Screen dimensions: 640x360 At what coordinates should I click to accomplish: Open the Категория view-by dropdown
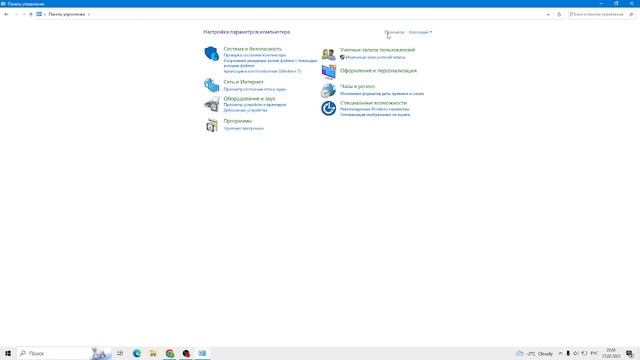pyautogui.click(x=420, y=32)
